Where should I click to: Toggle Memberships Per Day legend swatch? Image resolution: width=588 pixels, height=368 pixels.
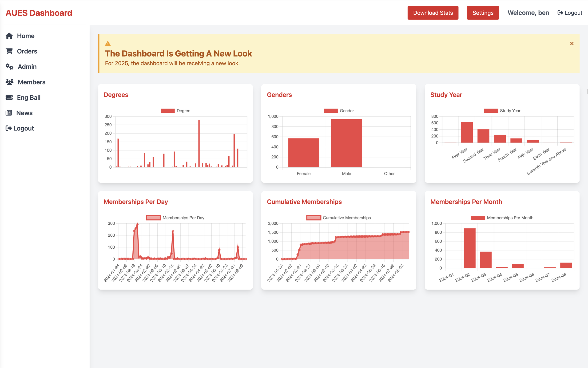[x=153, y=218]
